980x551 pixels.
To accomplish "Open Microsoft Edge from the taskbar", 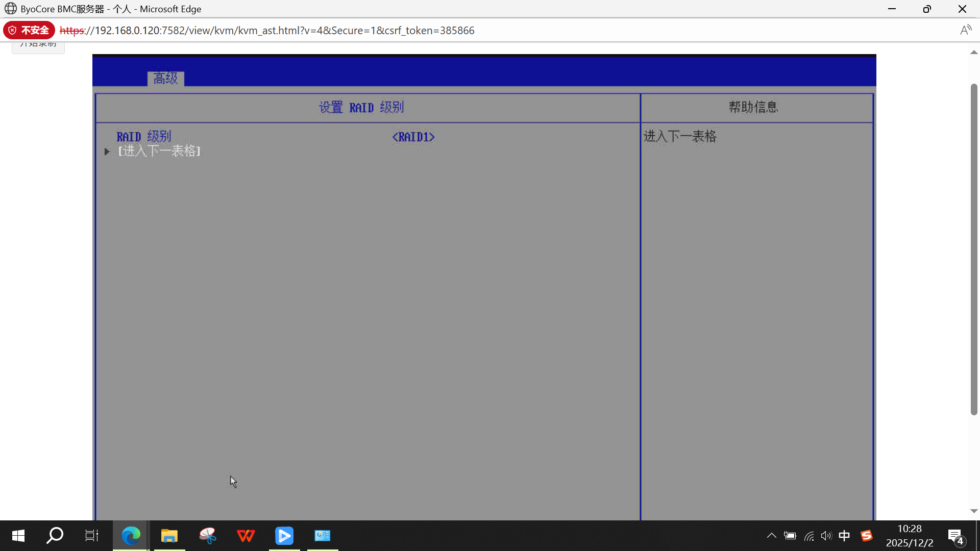I will point(131,536).
